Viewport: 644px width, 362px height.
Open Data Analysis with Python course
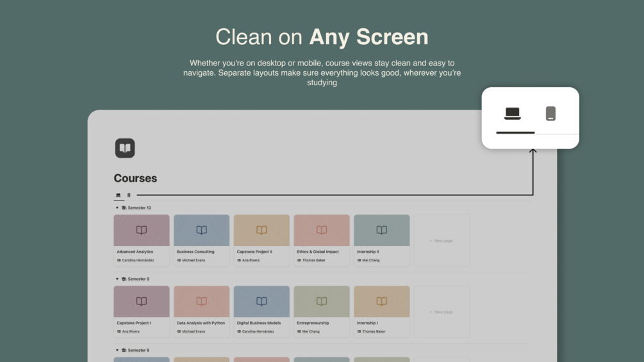click(201, 312)
